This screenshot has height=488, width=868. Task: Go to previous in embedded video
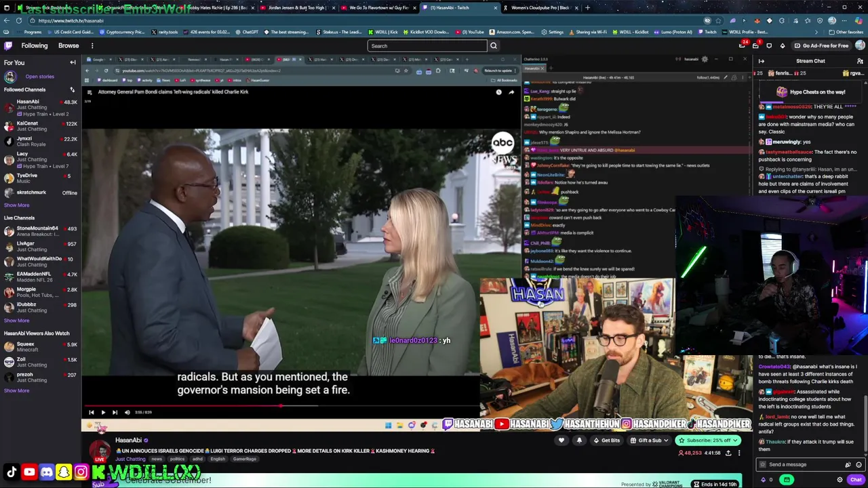[x=92, y=412]
